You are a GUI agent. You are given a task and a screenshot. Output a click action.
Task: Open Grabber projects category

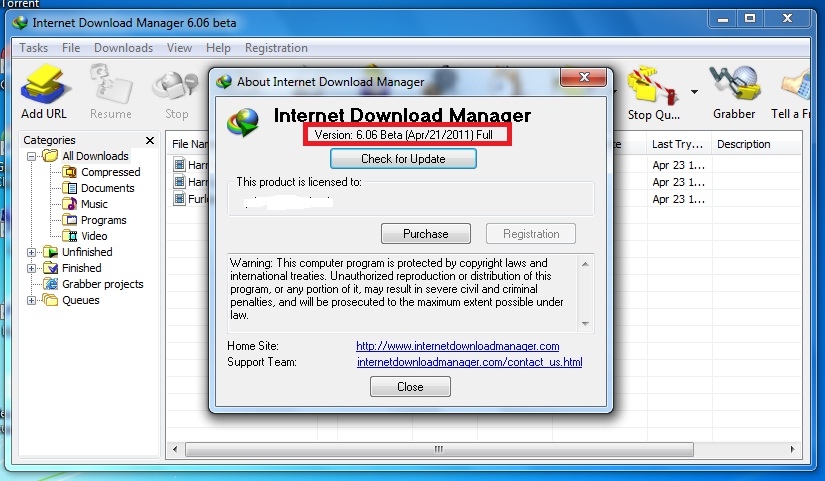pos(93,284)
